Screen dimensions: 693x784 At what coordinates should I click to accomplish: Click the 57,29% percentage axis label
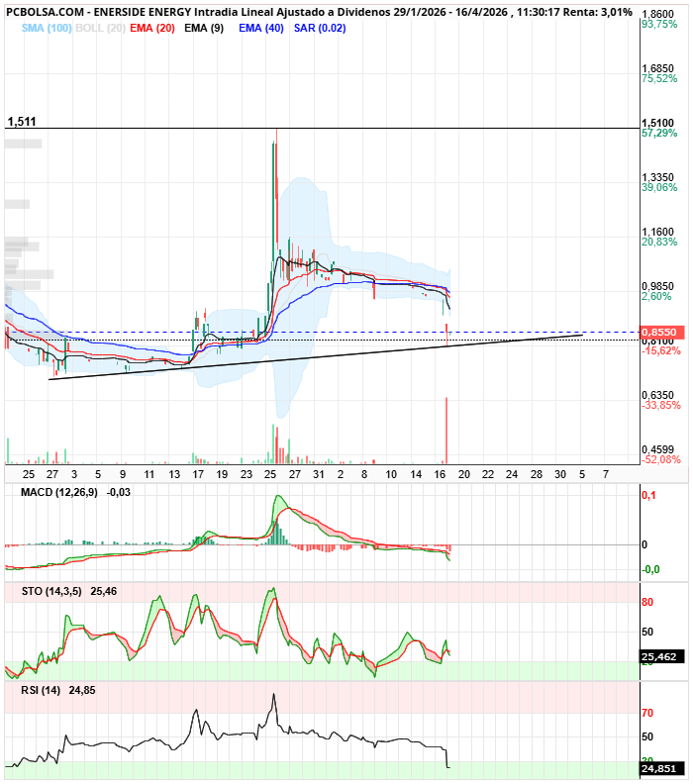(x=658, y=133)
